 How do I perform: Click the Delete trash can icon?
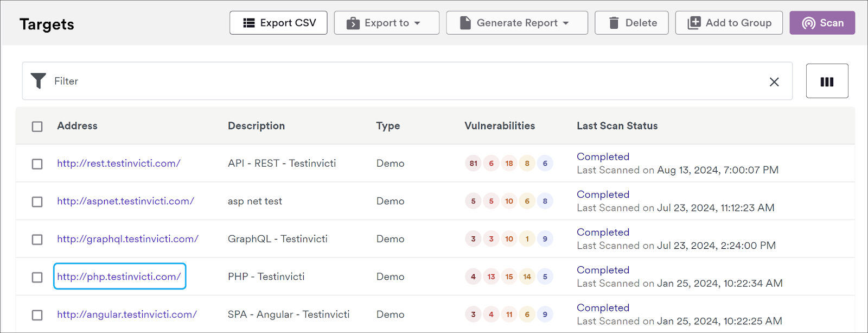tap(614, 23)
